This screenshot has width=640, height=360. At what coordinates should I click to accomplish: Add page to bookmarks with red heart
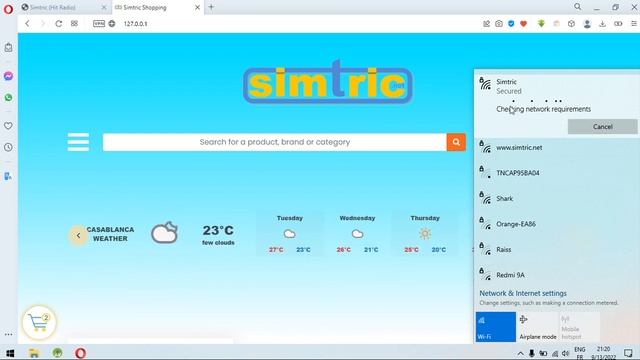click(524, 24)
